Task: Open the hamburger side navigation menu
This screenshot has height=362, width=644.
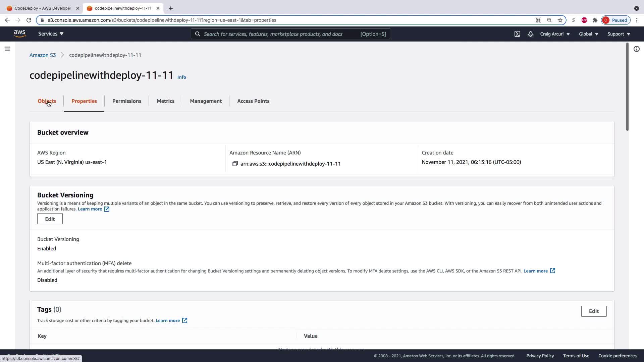Action: click(7, 49)
